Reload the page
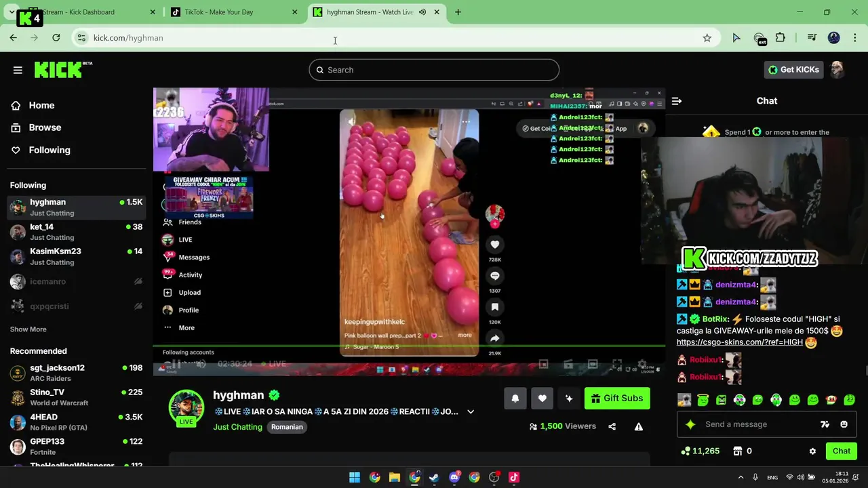The height and width of the screenshot is (488, 868). tap(56, 38)
